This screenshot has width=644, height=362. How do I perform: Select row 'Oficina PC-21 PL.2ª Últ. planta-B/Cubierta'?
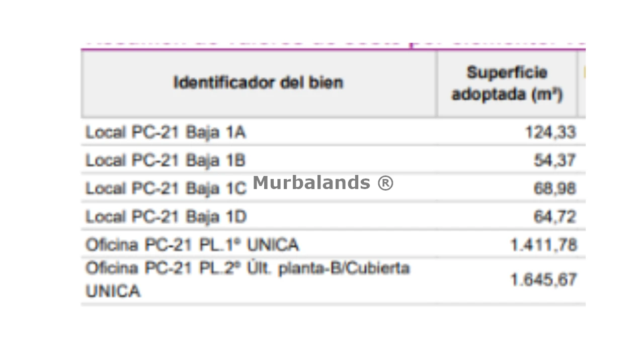(333, 280)
